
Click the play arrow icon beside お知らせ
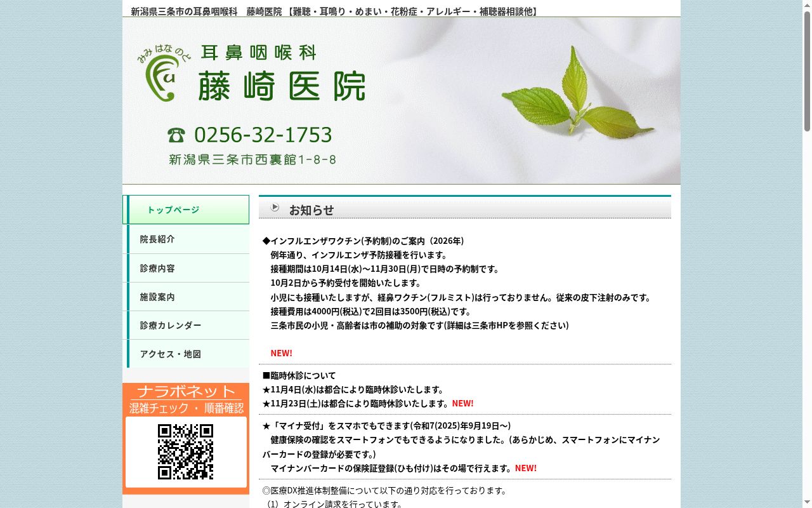[x=275, y=207]
